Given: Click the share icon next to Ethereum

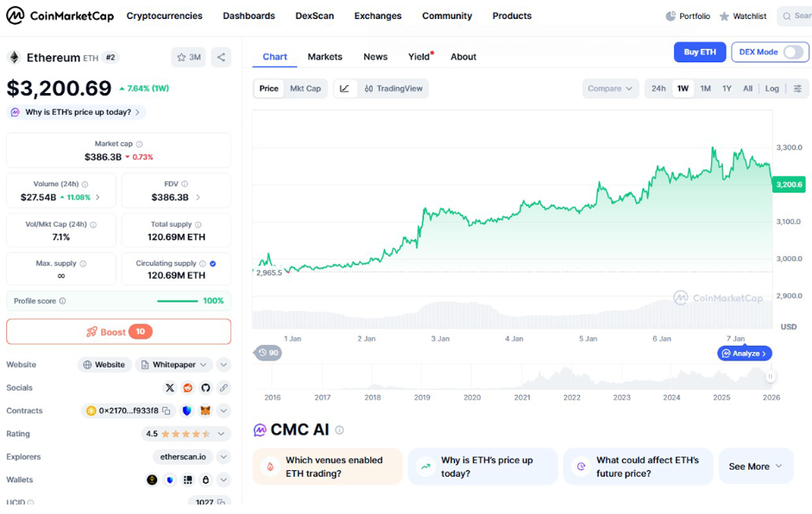Looking at the screenshot, I should pyautogui.click(x=221, y=58).
